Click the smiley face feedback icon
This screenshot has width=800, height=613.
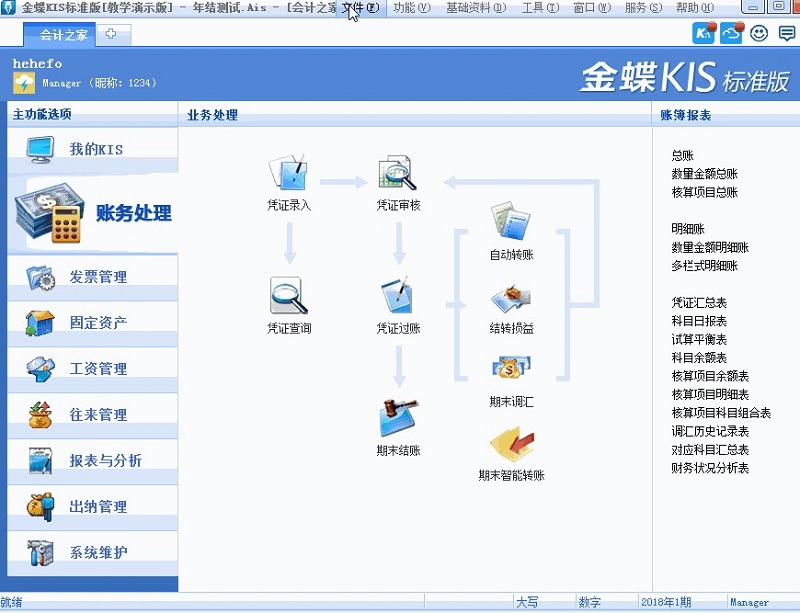759,34
